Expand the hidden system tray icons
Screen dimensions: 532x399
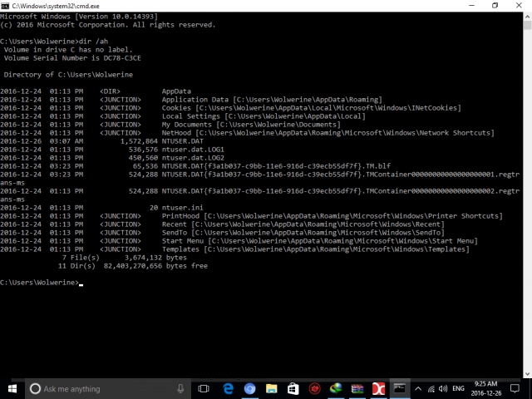tap(420, 388)
